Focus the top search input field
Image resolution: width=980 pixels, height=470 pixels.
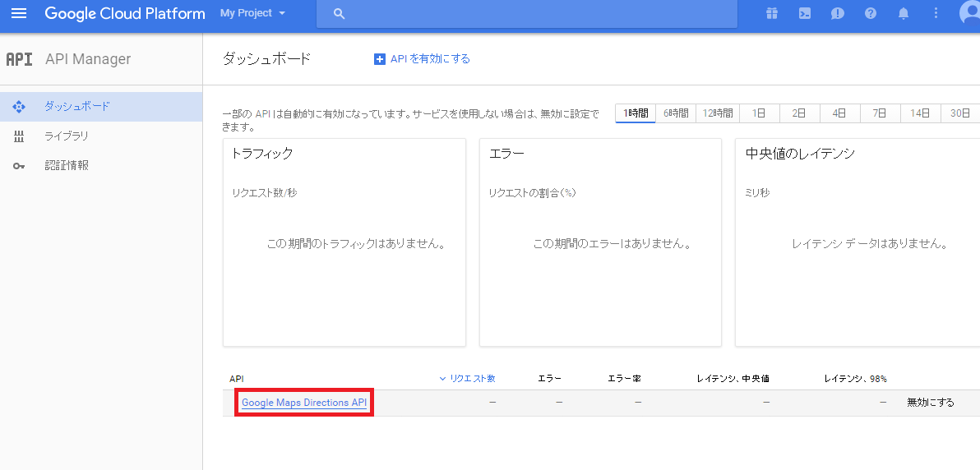click(527, 14)
